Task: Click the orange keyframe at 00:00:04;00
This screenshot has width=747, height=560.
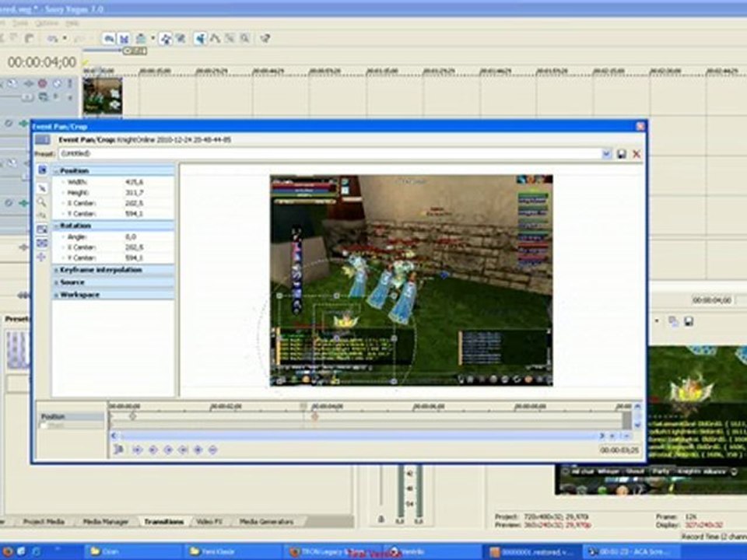Action: click(314, 416)
